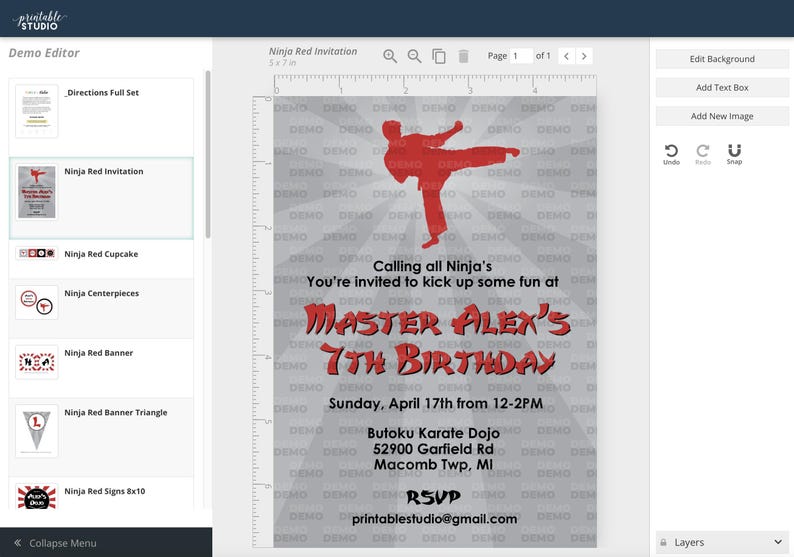Click the page number field
The height and width of the screenshot is (557, 794).
[521, 56]
